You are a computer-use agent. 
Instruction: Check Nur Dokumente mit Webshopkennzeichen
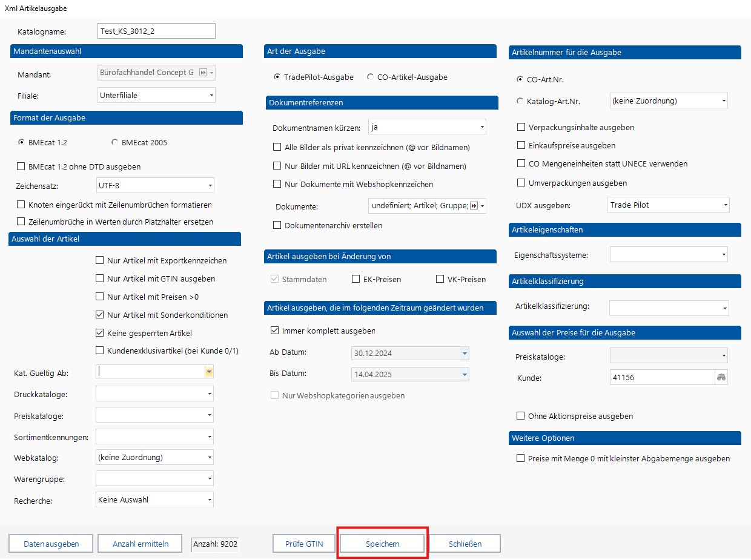coord(277,184)
